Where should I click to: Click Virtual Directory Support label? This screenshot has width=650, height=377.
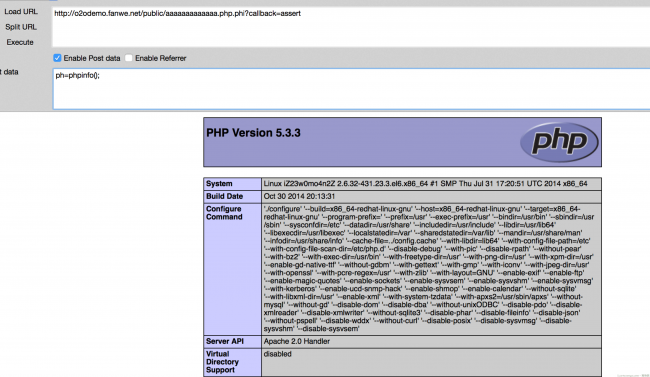pyautogui.click(x=222, y=362)
